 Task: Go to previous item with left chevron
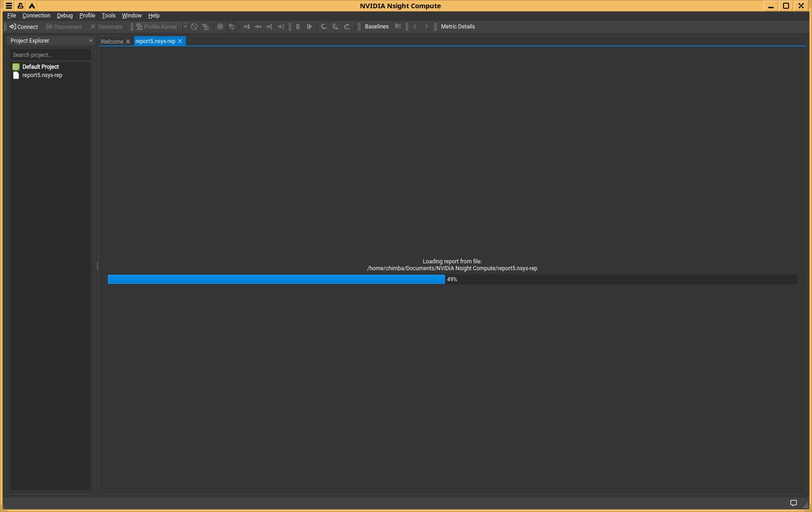(x=415, y=27)
